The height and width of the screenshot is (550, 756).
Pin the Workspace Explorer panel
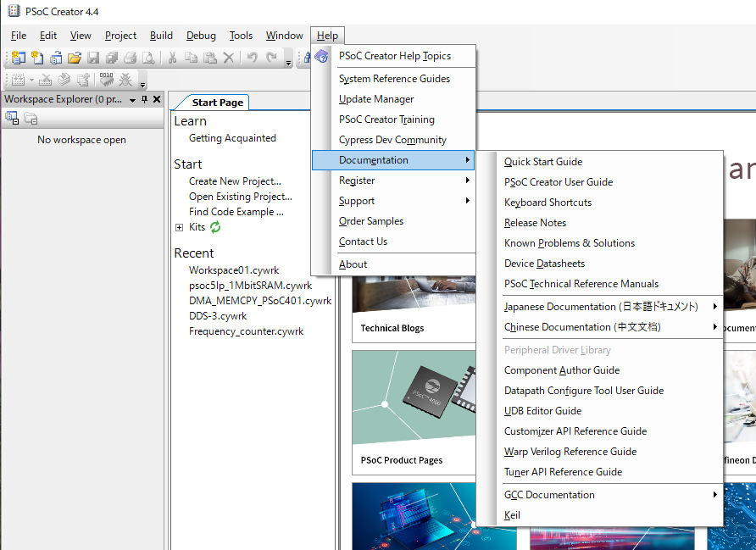pos(144,99)
